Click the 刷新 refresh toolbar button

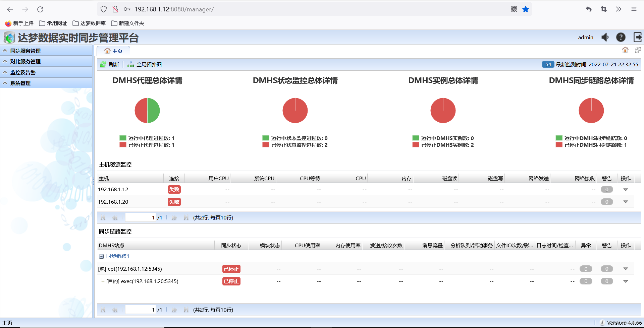coord(109,64)
